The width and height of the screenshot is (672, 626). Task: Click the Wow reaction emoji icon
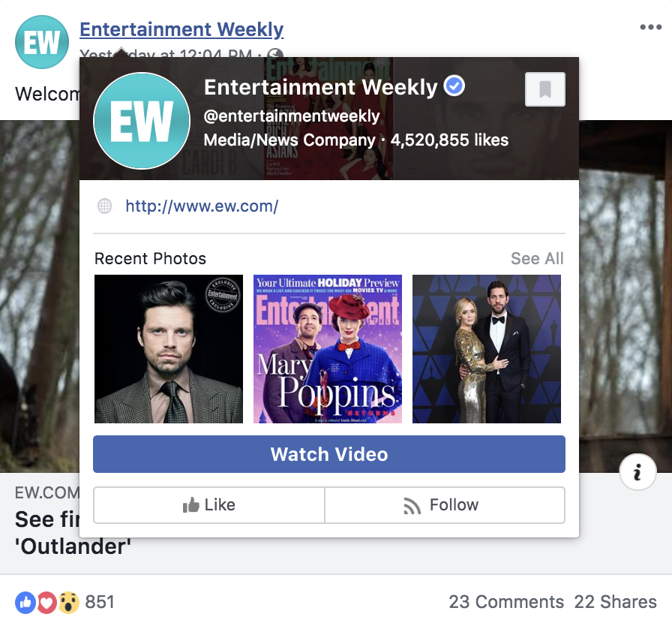click(68, 603)
